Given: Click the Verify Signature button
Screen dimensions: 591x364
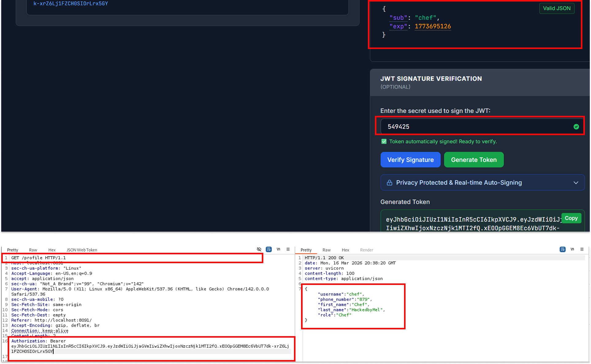Looking at the screenshot, I should click(x=410, y=160).
